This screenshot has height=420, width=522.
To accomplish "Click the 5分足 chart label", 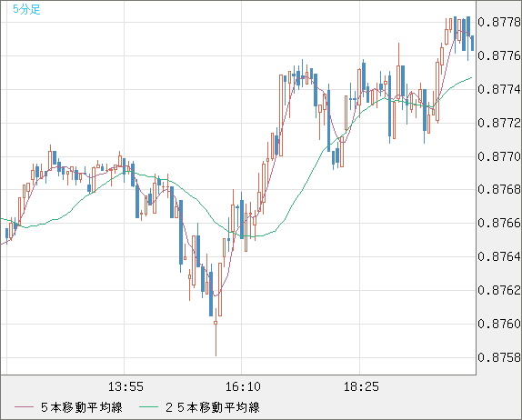I will point(26,9).
